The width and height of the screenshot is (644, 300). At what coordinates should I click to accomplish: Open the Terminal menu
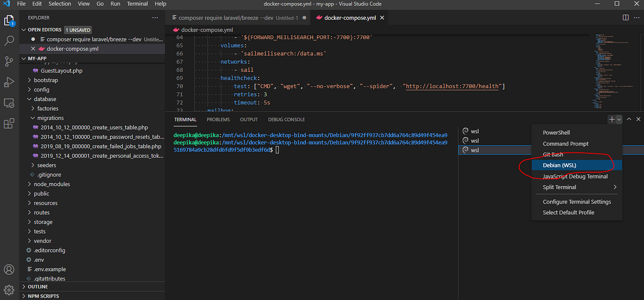point(138,4)
